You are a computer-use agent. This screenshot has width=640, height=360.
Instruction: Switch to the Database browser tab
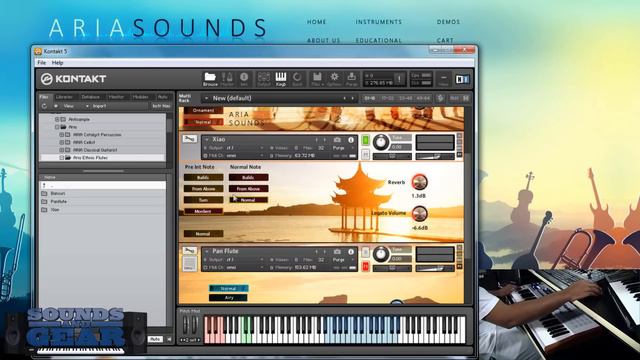coord(91,97)
